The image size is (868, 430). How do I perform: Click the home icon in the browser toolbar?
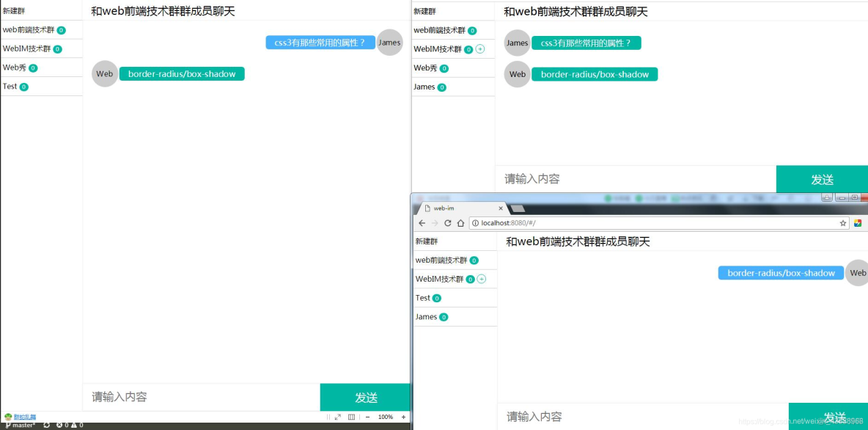coord(461,222)
